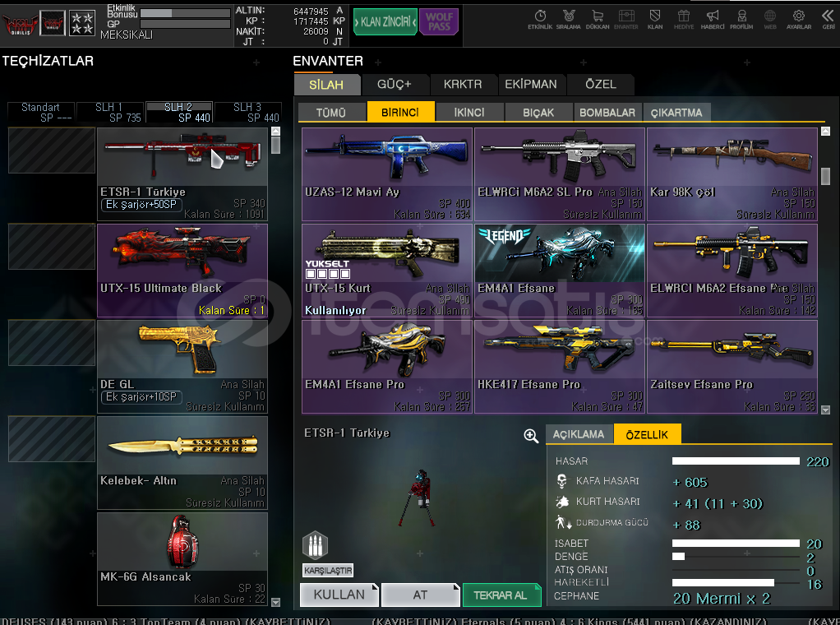Select equipped ETSR-1 Türkiye sniper slot
This screenshot has height=625, width=840.
pyautogui.click(x=182, y=174)
